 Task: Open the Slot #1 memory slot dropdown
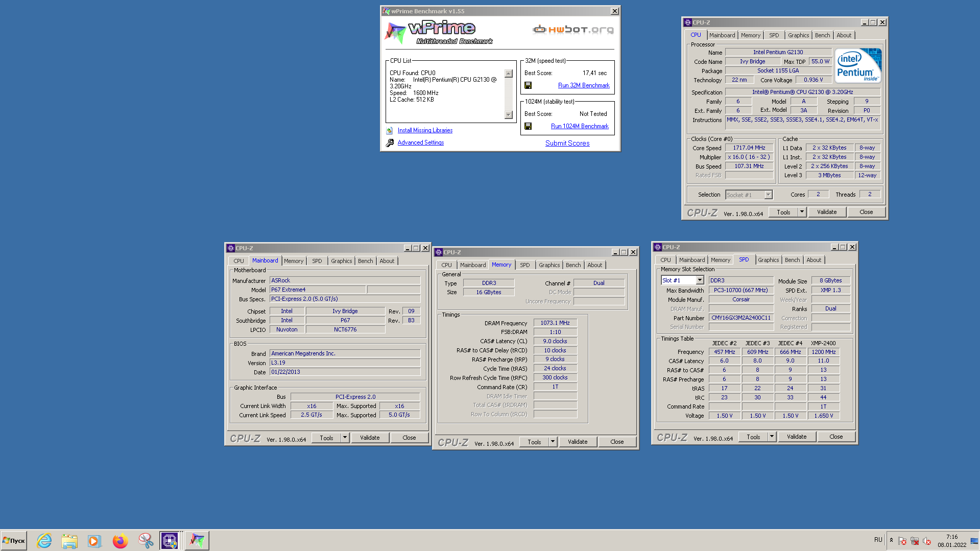point(700,280)
